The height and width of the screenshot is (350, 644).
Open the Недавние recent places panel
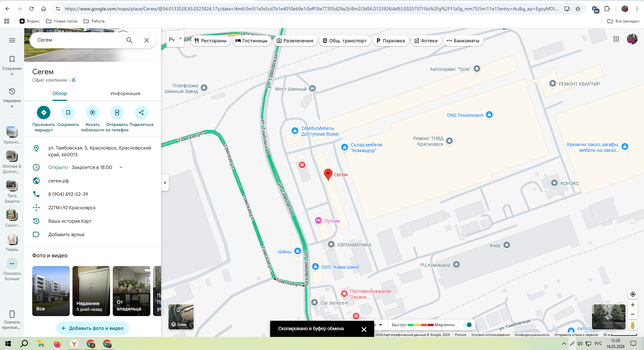12,98
